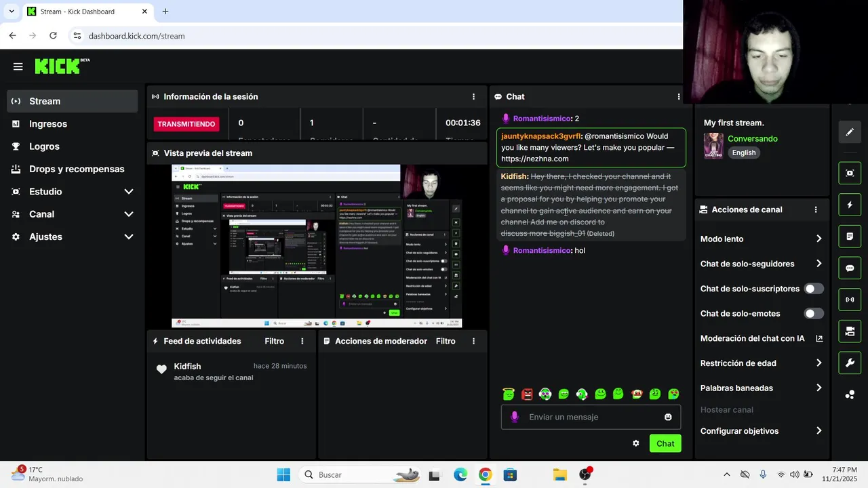
Task: Expand the Canal sidebar section
Action: point(73,214)
